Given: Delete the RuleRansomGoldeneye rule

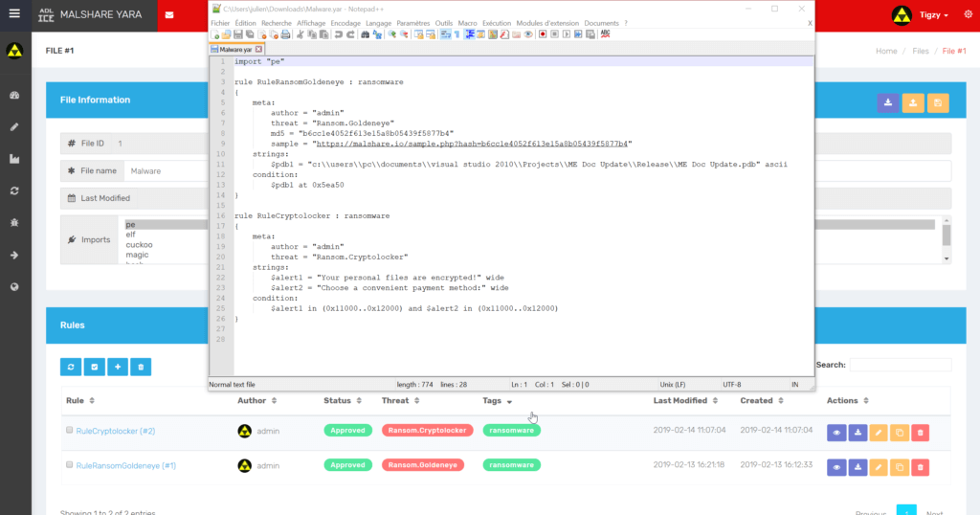Looking at the screenshot, I should pos(920,466).
